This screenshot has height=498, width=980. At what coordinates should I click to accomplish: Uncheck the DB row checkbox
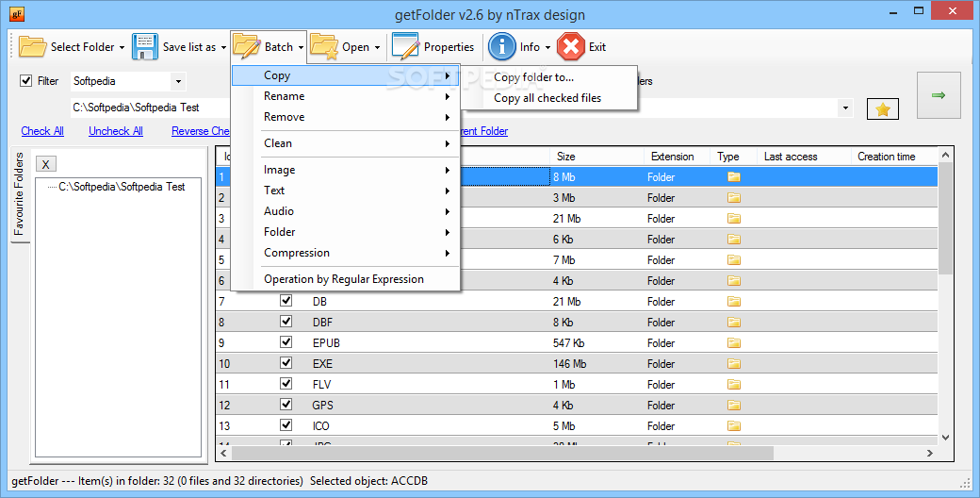pyautogui.click(x=286, y=301)
